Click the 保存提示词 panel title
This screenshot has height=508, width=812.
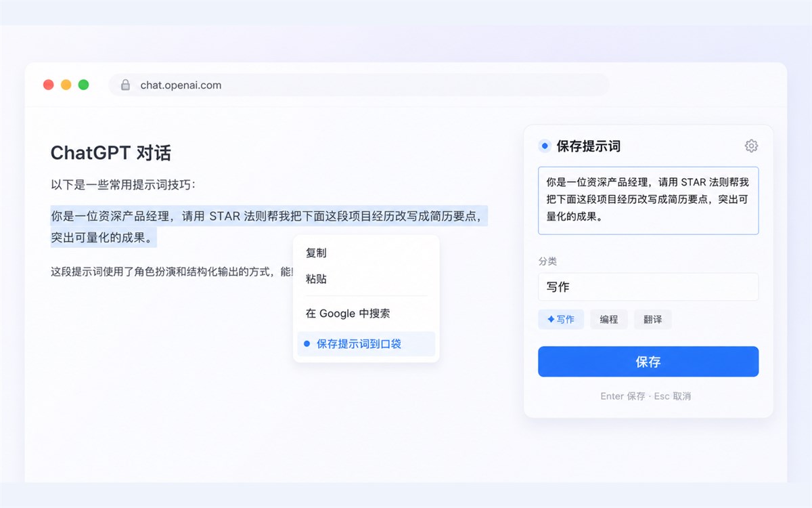589,146
